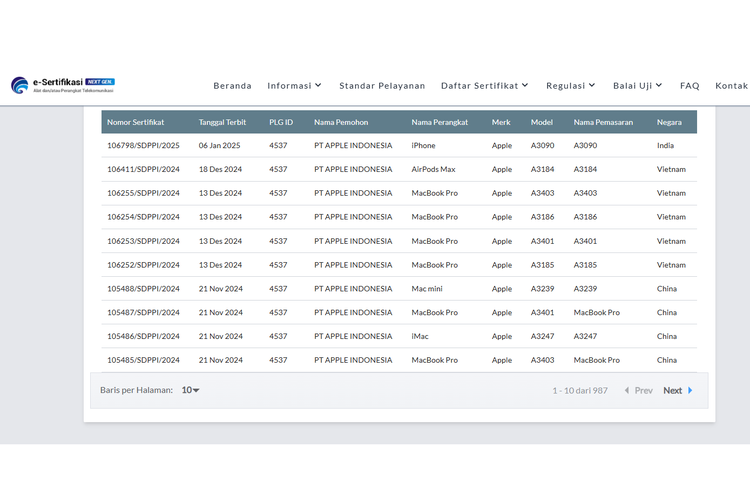Expand the Regulasi dropdown menu

pyautogui.click(x=570, y=86)
